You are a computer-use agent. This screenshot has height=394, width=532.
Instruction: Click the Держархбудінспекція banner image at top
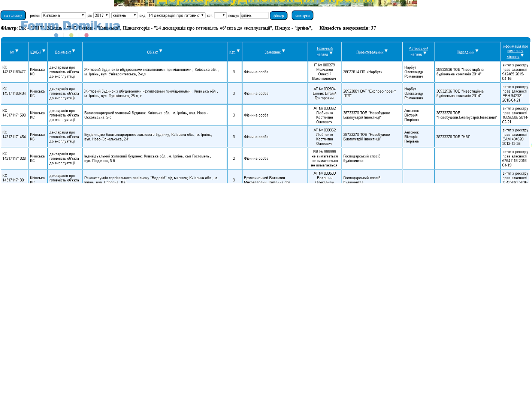coord(265,3)
